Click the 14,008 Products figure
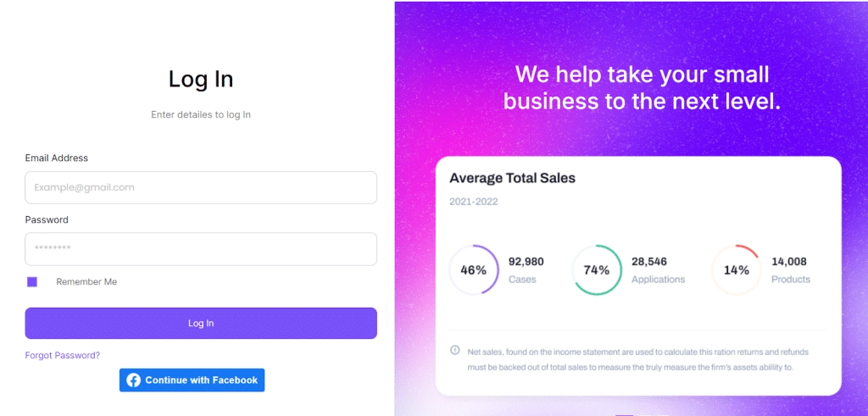 pyautogui.click(x=788, y=262)
